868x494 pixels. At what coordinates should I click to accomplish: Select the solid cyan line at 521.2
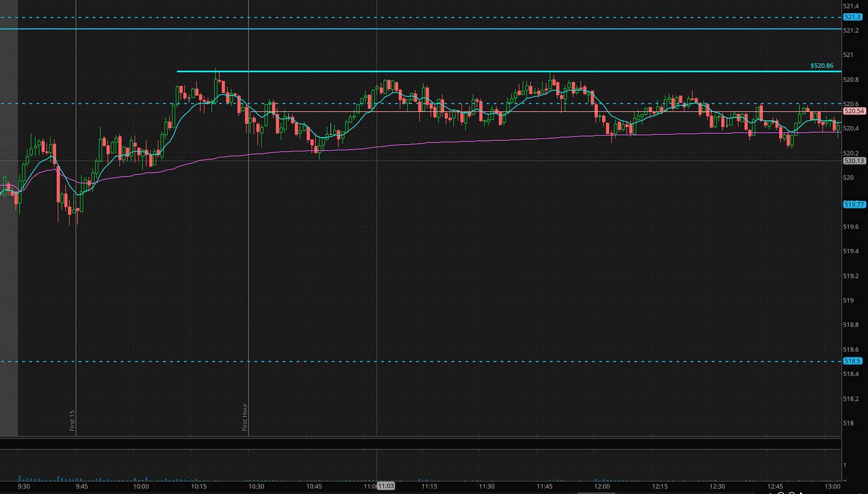point(421,29)
